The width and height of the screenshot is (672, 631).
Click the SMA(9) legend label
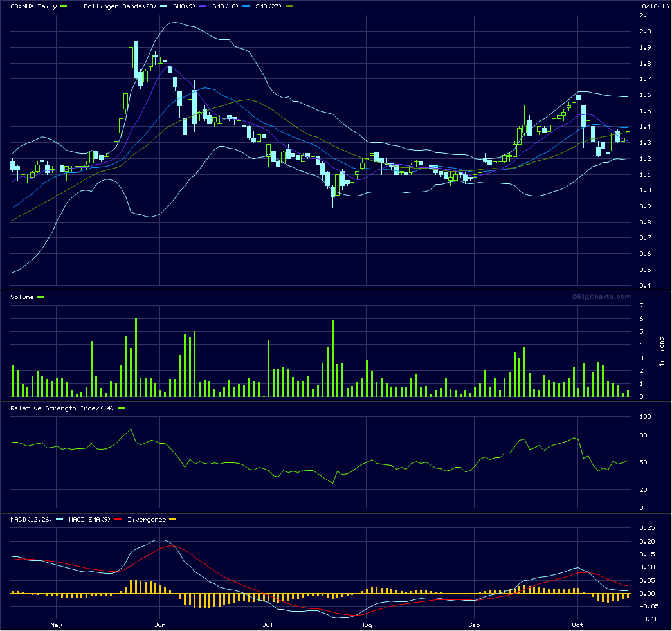point(184,6)
